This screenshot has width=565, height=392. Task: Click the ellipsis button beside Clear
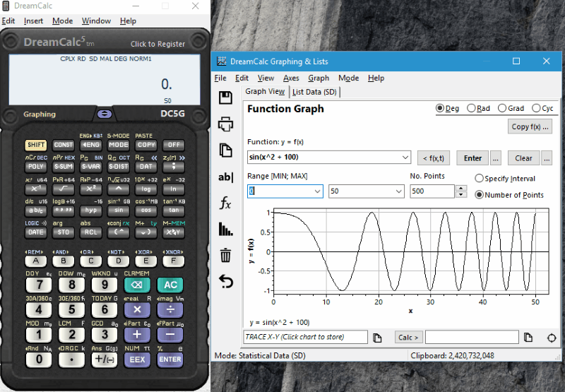(x=547, y=158)
